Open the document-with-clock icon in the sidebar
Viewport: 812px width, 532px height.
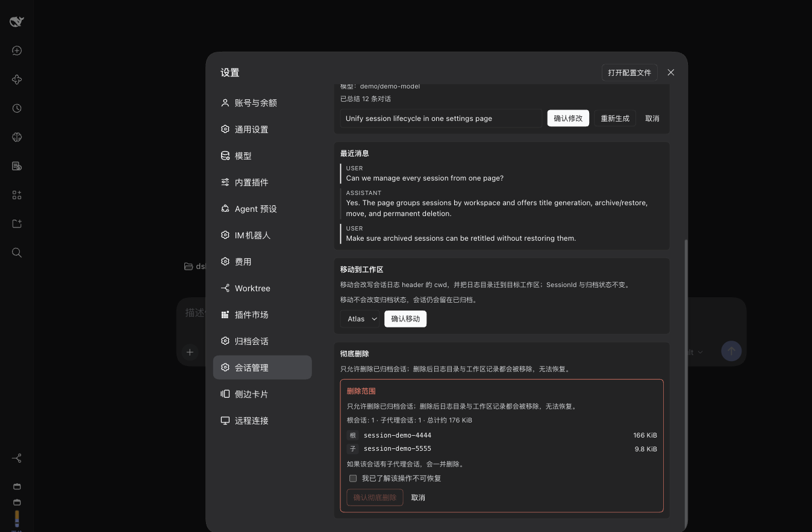[17, 166]
